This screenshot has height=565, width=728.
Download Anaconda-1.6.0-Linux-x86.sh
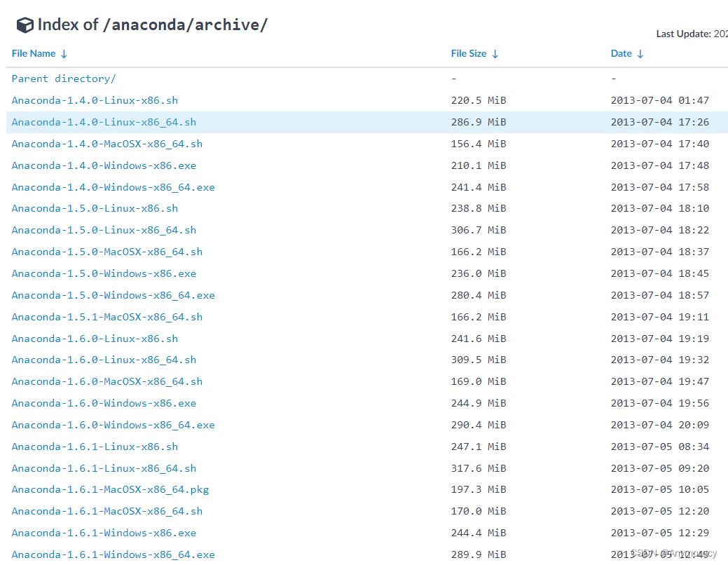95,339
